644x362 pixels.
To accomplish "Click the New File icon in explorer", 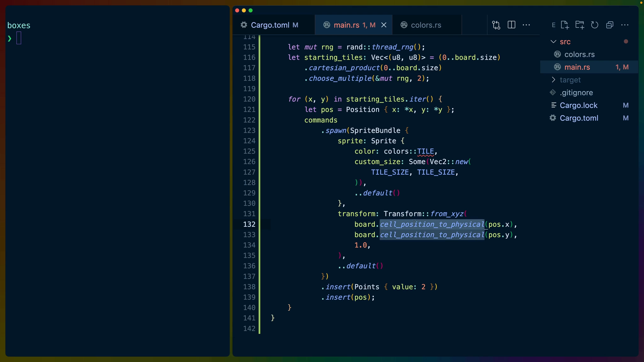I will pos(564,25).
